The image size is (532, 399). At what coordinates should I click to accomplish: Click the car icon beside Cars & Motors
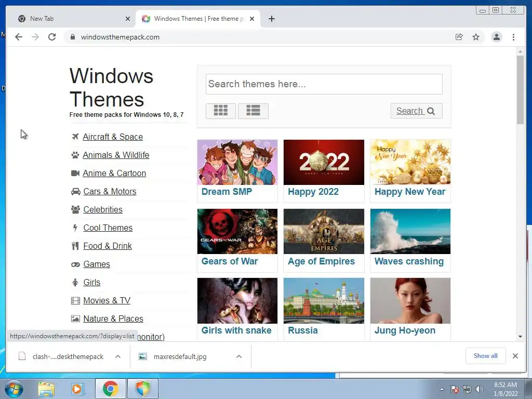[76, 192]
